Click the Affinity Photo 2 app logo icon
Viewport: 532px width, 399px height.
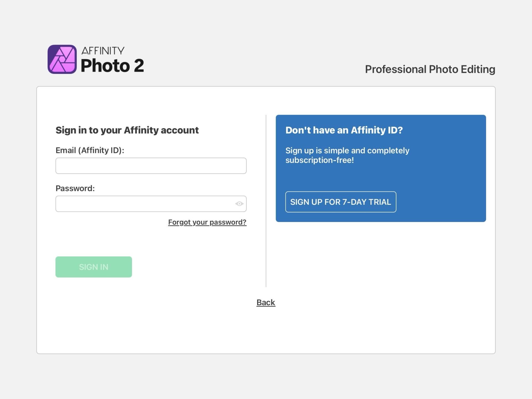tap(62, 59)
